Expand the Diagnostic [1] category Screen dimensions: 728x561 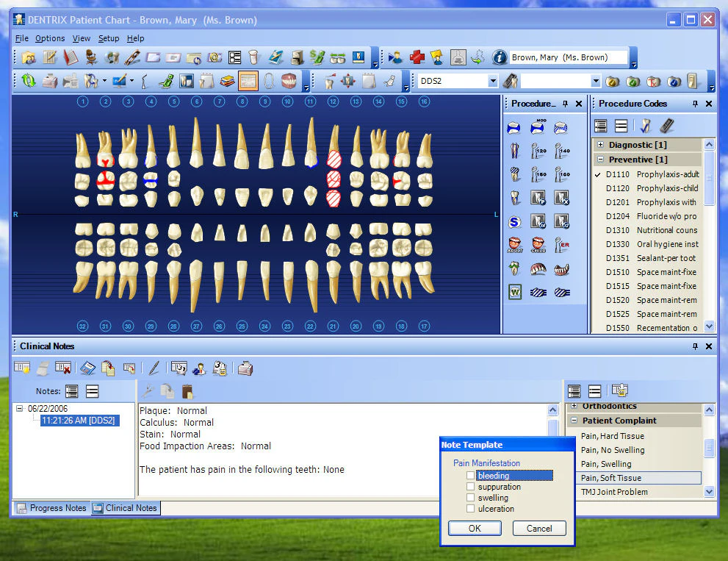point(601,144)
